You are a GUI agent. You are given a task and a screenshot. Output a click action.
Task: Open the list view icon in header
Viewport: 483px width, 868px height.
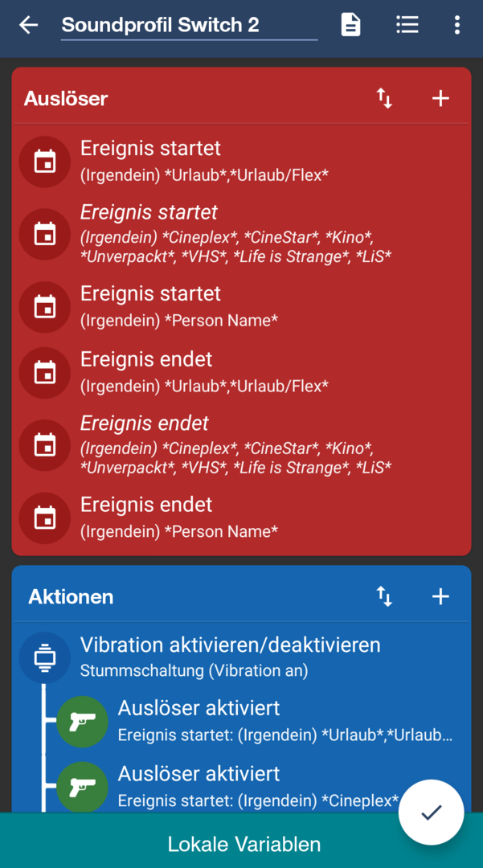click(407, 25)
